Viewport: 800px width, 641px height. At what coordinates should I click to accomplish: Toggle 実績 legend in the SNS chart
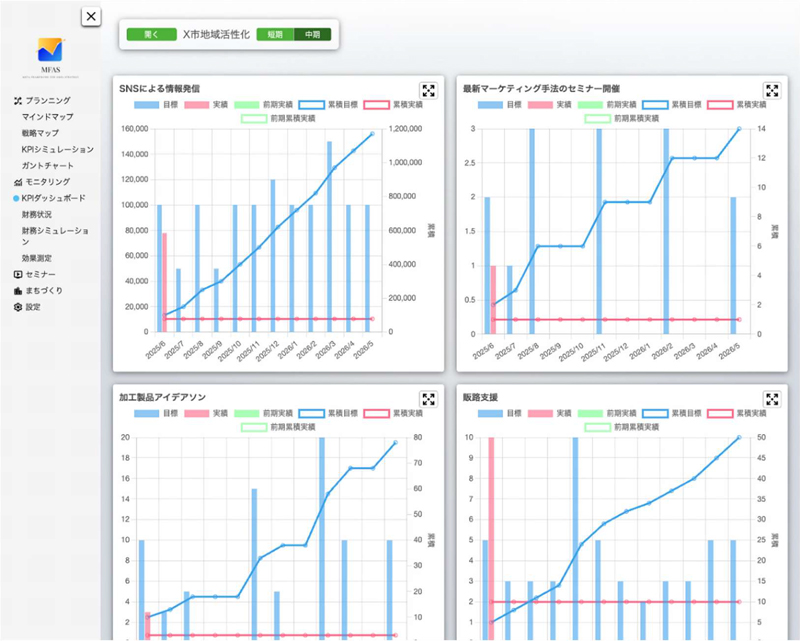[206, 105]
